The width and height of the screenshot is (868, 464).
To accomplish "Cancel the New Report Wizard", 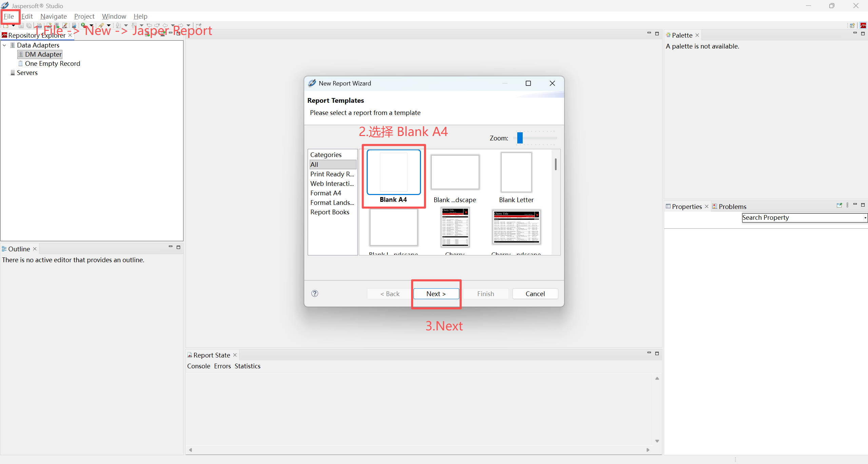I will (535, 294).
